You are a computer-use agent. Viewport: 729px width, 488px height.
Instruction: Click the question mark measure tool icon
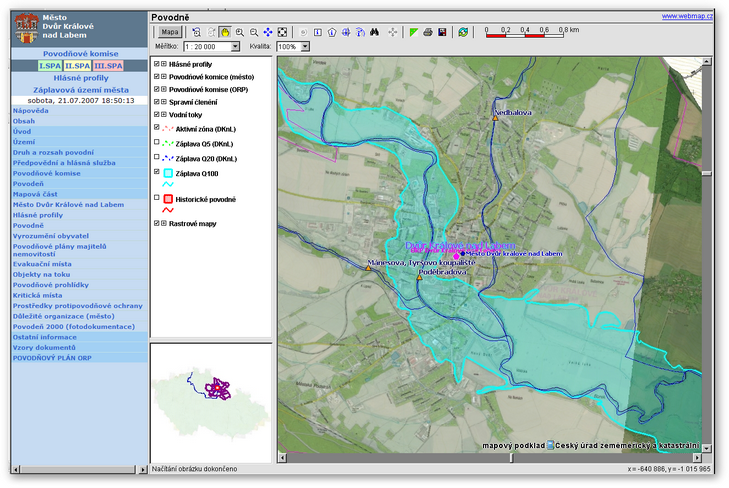tap(360, 32)
